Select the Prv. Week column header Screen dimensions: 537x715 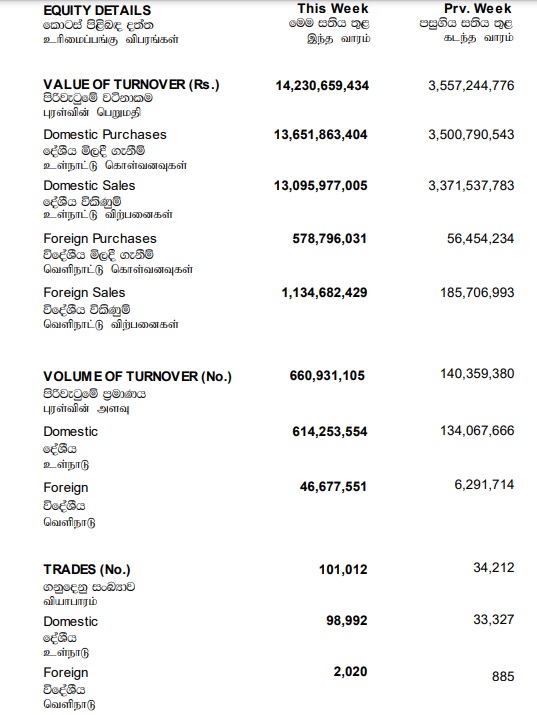coord(478,9)
